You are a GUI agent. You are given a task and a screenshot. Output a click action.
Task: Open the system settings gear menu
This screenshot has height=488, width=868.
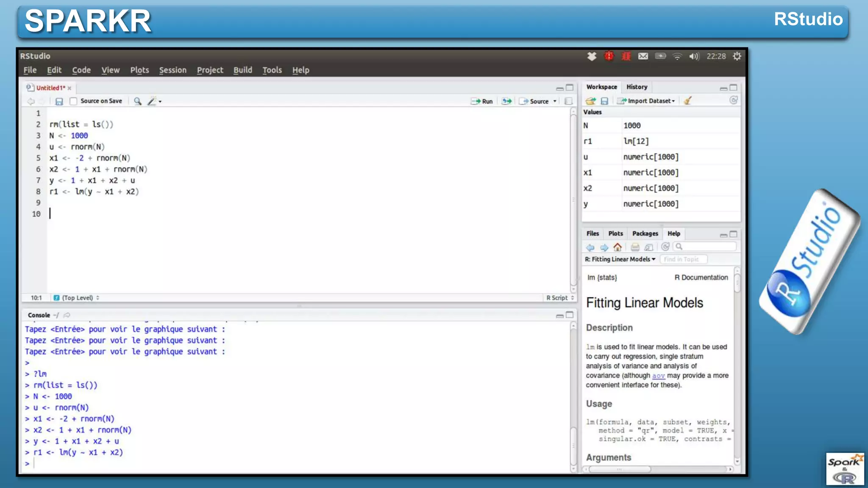pyautogui.click(x=737, y=56)
